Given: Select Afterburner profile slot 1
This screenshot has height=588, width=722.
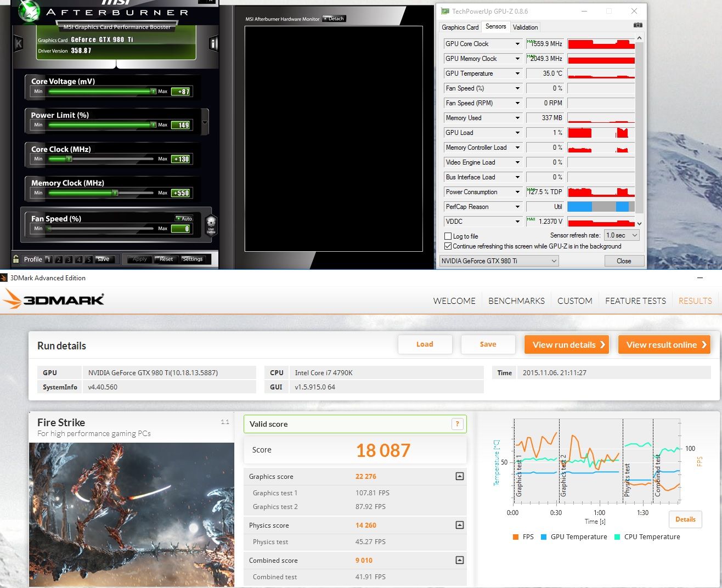Looking at the screenshot, I should pos(48,259).
